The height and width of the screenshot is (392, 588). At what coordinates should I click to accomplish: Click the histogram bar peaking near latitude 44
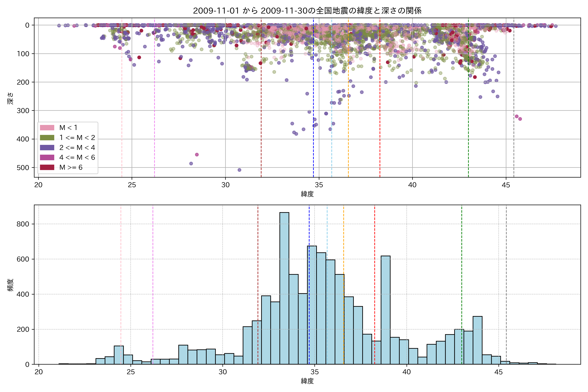pyautogui.click(x=477, y=340)
